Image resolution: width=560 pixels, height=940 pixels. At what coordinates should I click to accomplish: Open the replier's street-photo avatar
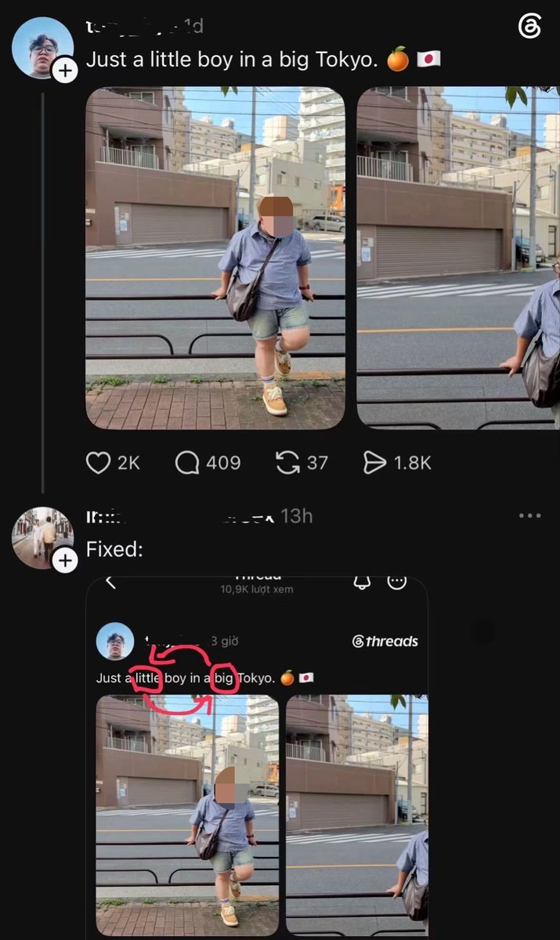(42, 537)
